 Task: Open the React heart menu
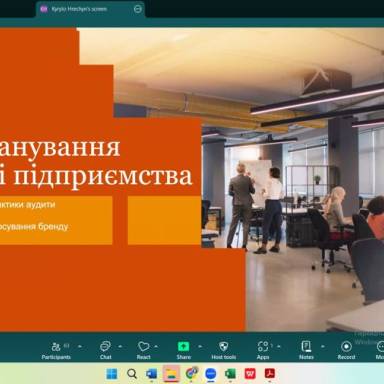[144, 350]
